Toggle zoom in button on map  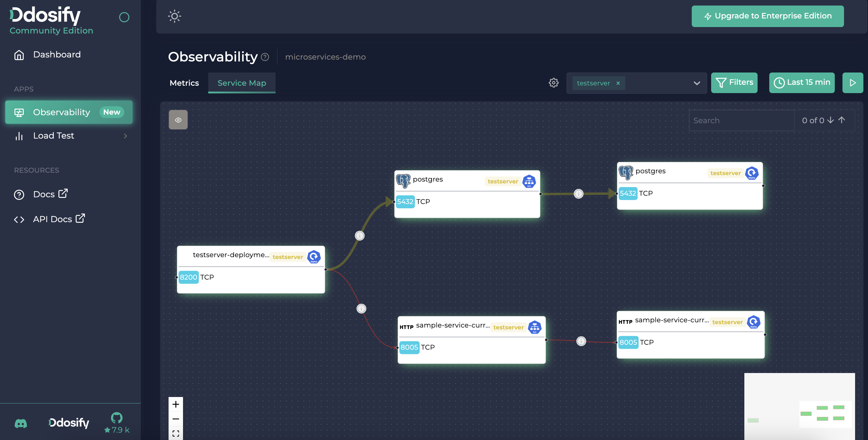pos(176,404)
